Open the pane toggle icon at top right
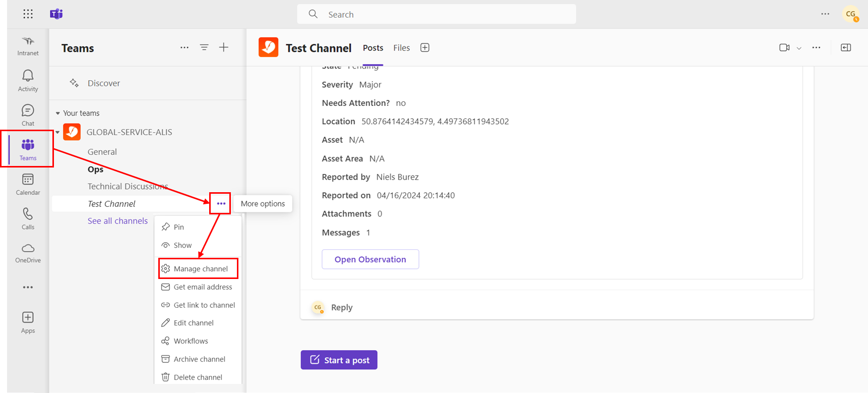 pos(846,47)
